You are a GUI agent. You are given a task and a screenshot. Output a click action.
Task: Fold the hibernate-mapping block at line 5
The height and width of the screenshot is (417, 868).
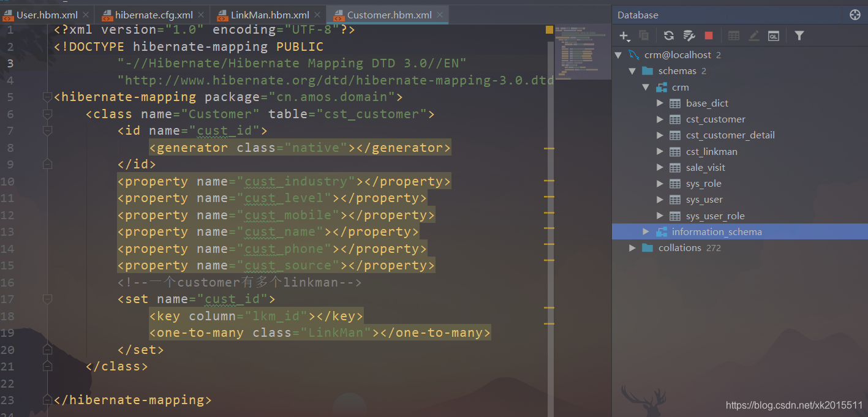coord(47,97)
